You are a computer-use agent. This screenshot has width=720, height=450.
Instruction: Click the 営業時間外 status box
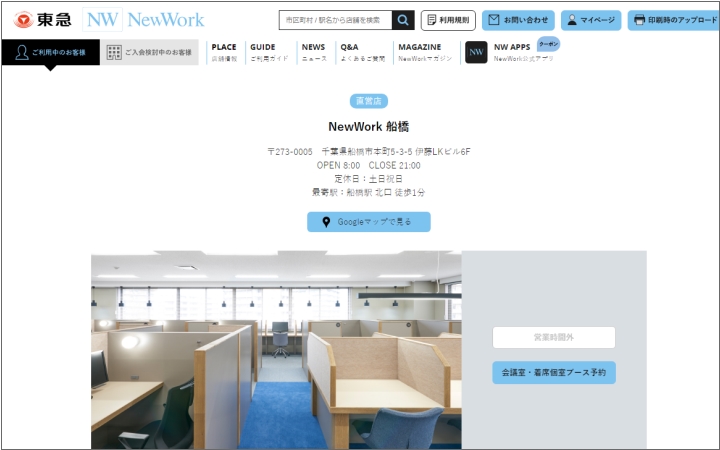pos(554,338)
